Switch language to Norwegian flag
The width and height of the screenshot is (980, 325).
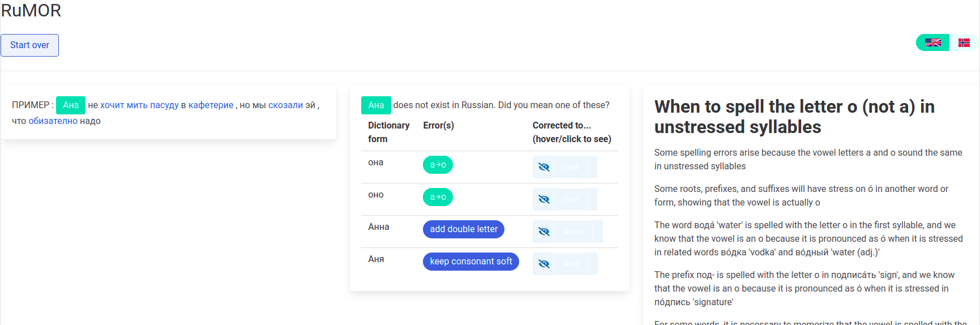pyautogui.click(x=964, y=42)
